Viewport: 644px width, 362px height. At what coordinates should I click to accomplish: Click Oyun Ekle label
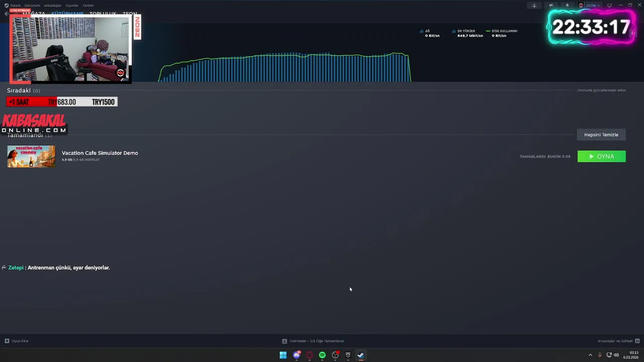point(20,341)
